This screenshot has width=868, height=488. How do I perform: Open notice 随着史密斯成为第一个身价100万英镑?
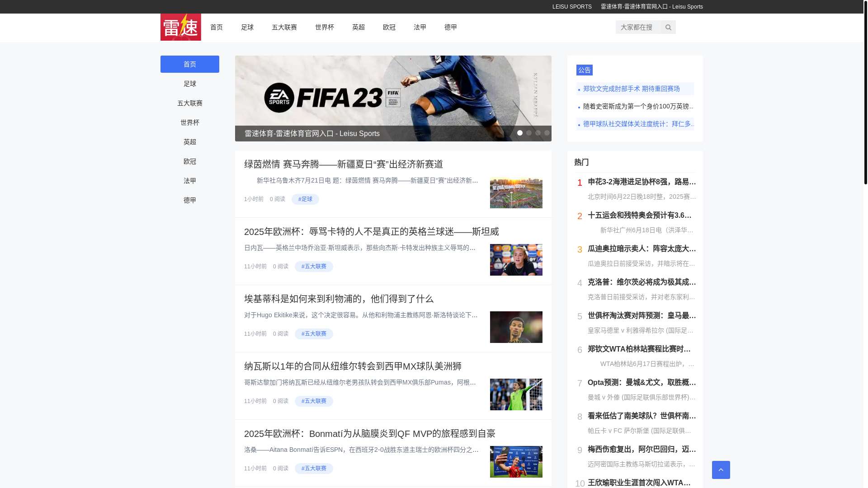(x=635, y=106)
